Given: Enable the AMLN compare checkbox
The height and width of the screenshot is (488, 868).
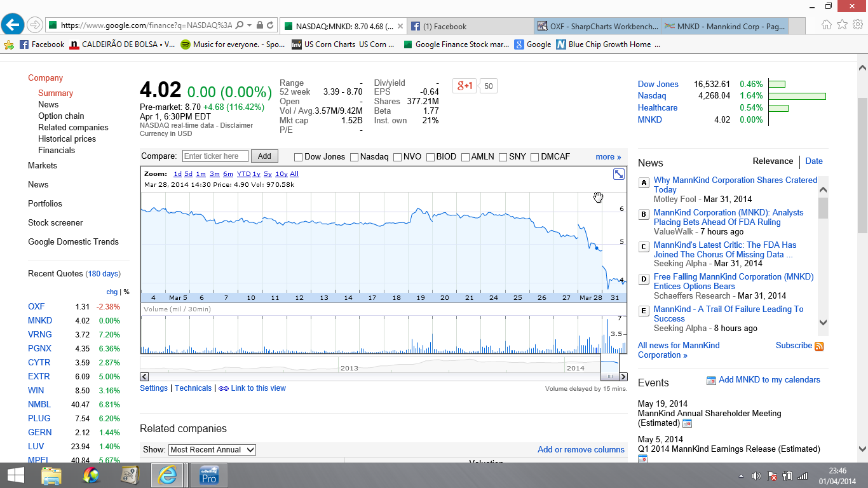Looking at the screenshot, I should click(465, 157).
